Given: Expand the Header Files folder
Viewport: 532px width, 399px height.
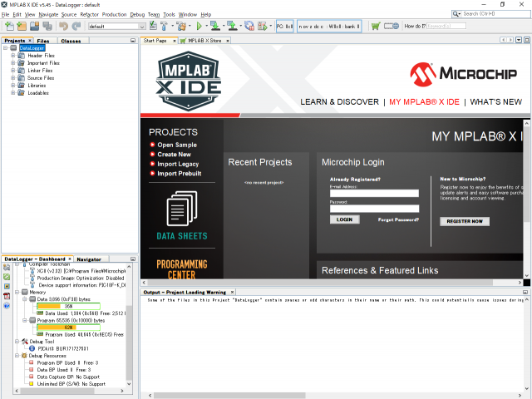Looking at the screenshot, I should coord(13,56).
